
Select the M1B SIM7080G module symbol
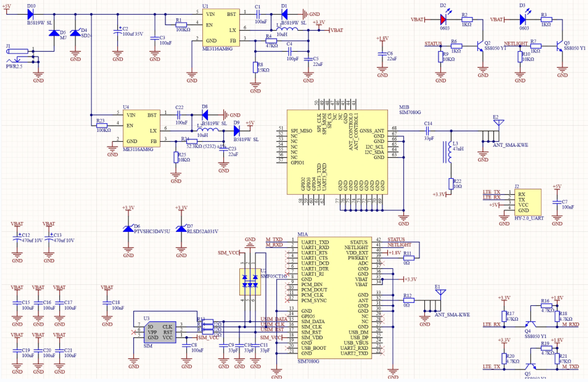pyautogui.click(x=337, y=150)
